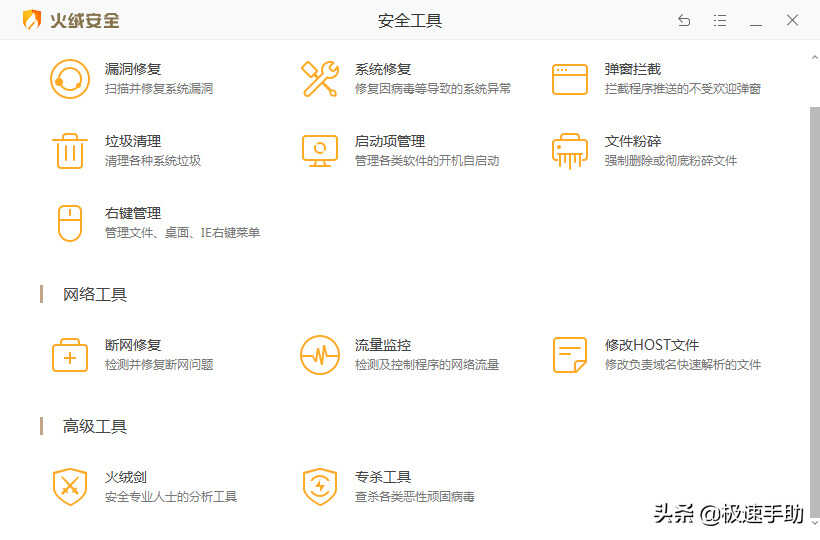Click description 拦截程序推送的不受欢迎弹窗
The width and height of the screenshot is (820, 540).
coord(682,89)
